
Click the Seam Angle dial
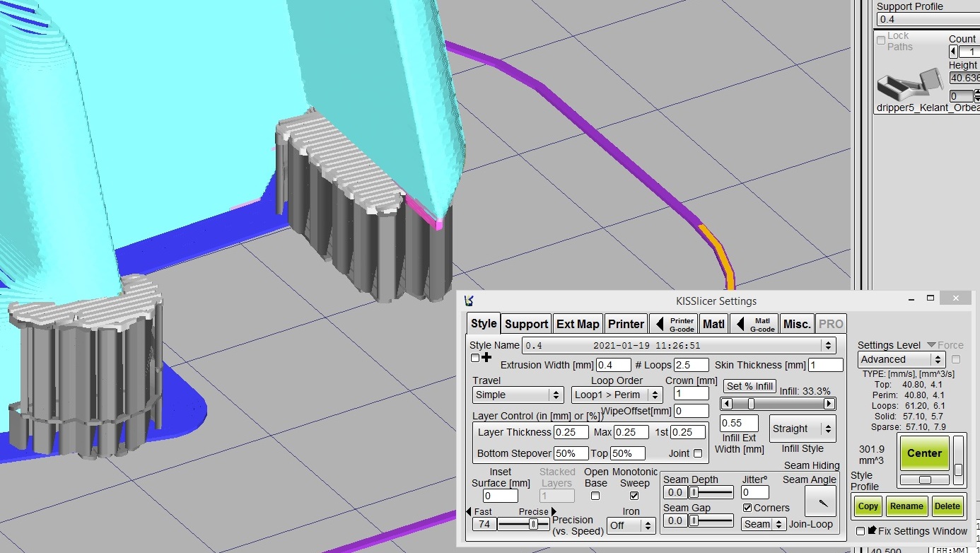pyautogui.click(x=820, y=501)
